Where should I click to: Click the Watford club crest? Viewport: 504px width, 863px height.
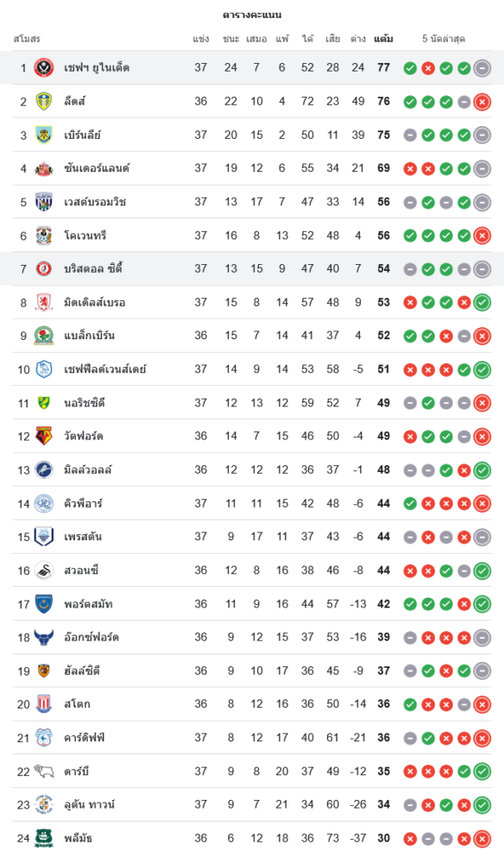coord(43,436)
